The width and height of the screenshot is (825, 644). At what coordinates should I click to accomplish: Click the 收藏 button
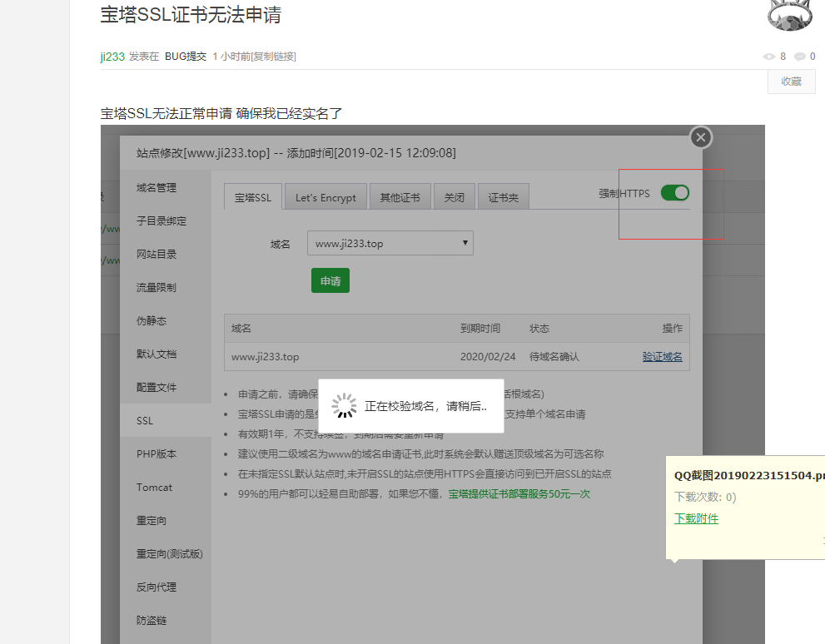coord(792,82)
